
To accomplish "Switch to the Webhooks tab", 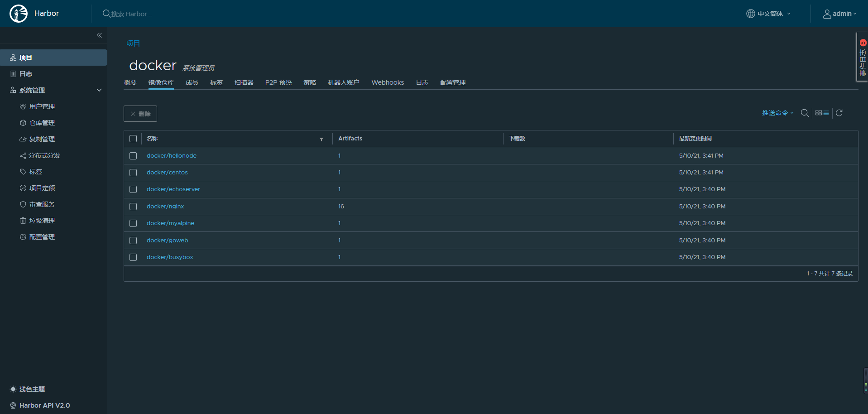I will pos(388,82).
